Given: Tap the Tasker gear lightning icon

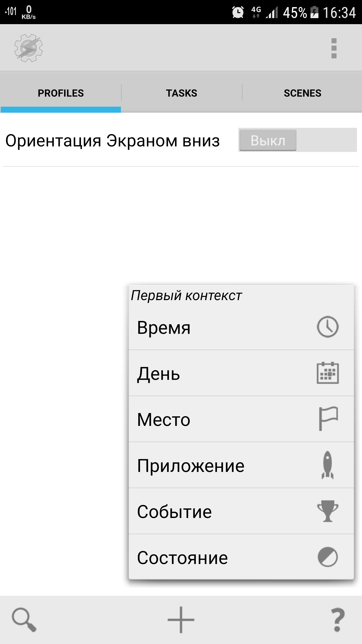Looking at the screenshot, I should [x=28, y=48].
